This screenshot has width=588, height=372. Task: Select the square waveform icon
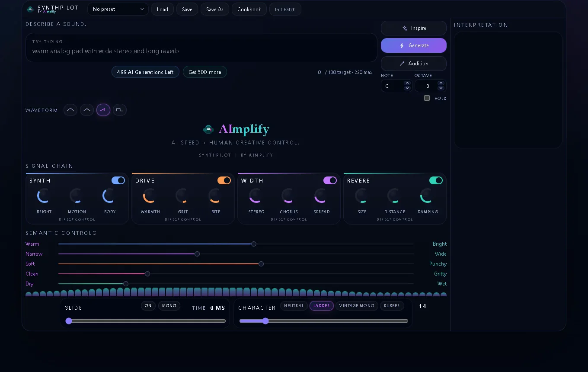(120, 110)
